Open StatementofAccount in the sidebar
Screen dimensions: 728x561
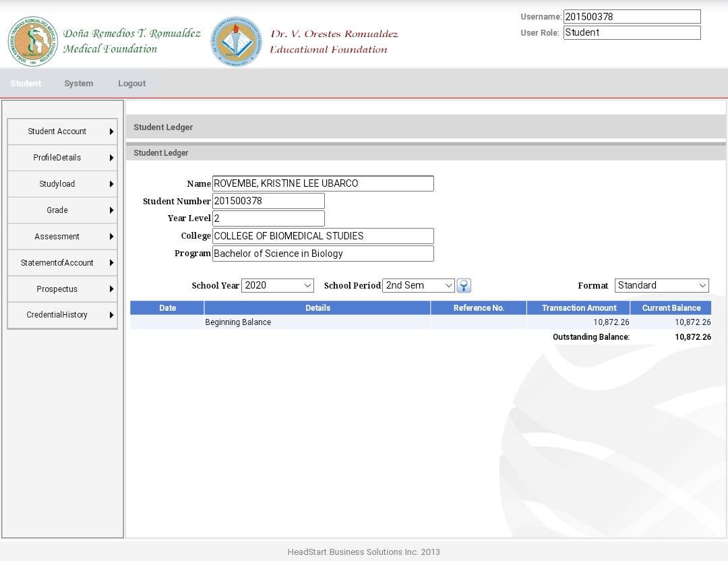pos(57,263)
